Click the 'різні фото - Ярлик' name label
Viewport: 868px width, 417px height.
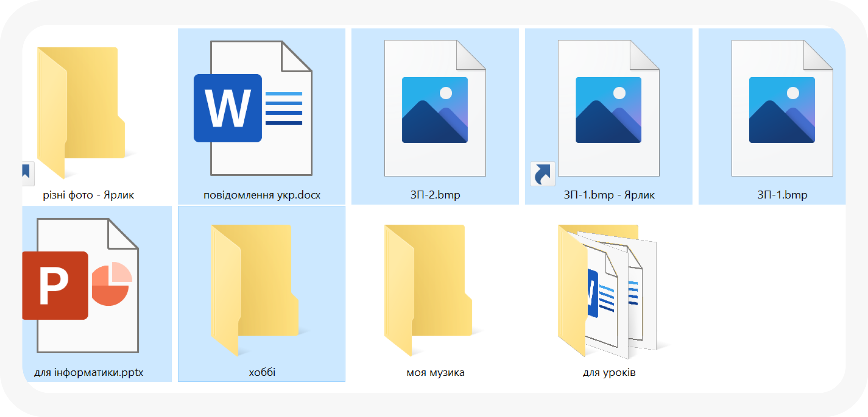coord(88,195)
